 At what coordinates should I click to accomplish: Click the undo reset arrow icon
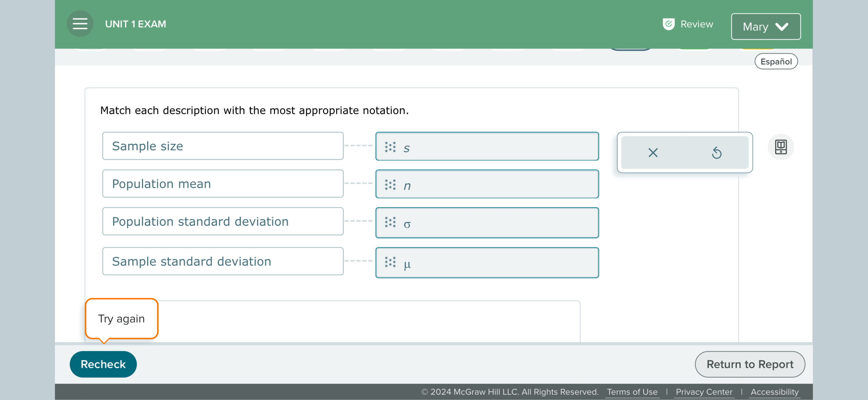click(x=717, y=153)
